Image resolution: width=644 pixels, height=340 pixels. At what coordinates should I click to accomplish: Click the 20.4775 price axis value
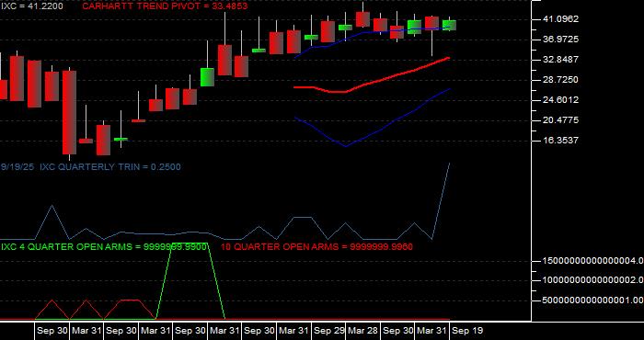pyautogui.click(x=560, y=120)
